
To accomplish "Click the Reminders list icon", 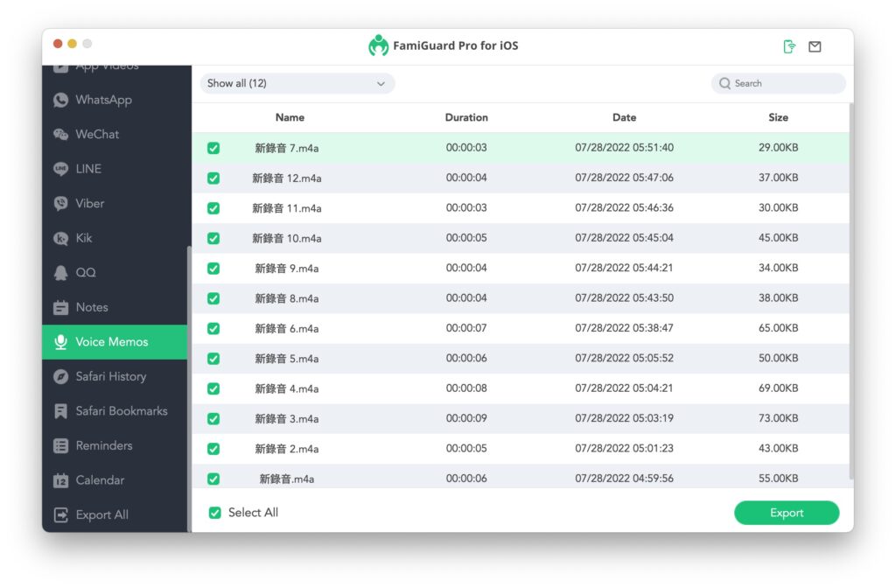I will pos(60,445).
